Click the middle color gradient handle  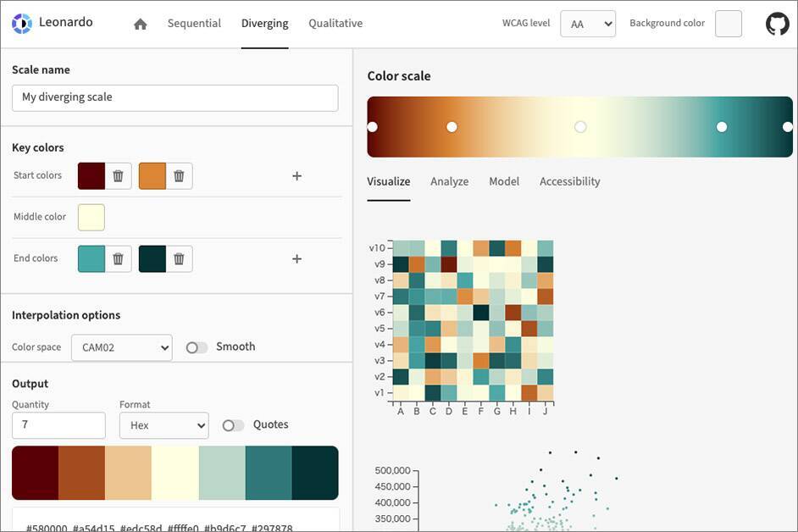coord(580,127)
